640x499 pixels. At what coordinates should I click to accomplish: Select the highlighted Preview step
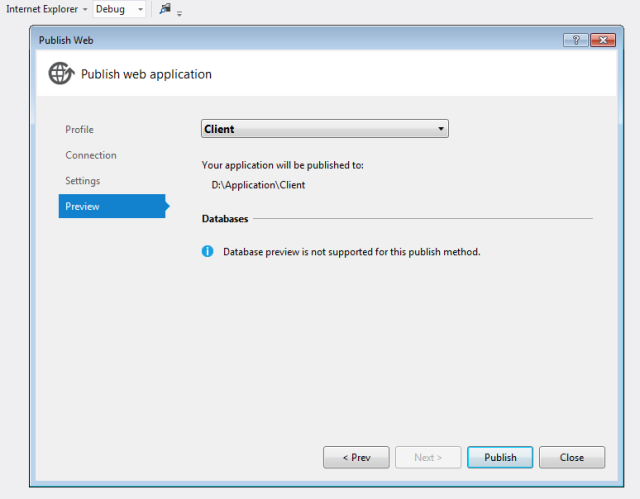coord(112,206)
